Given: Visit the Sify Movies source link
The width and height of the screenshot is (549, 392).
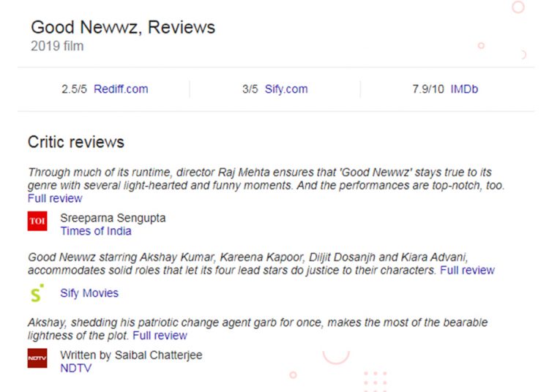Looking at the screenshot, I should click(x=89, y=293).
